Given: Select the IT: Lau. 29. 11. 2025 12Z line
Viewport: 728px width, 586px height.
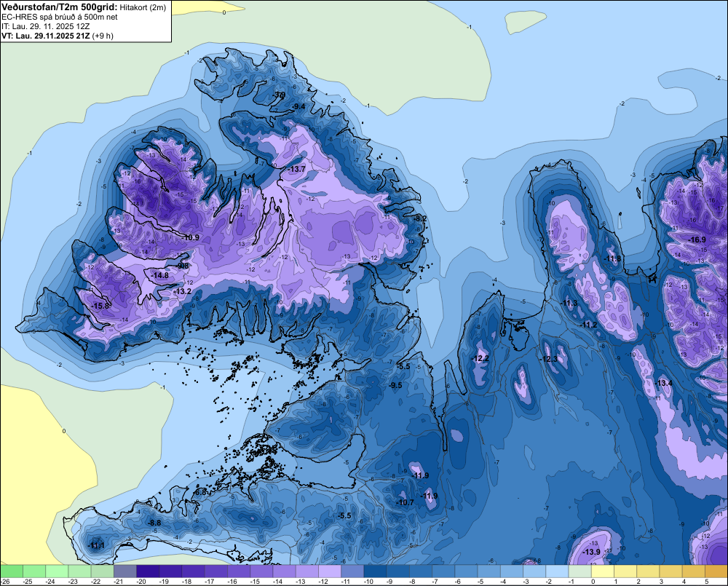Looking at the screenshot, I should tap(45, 26).
